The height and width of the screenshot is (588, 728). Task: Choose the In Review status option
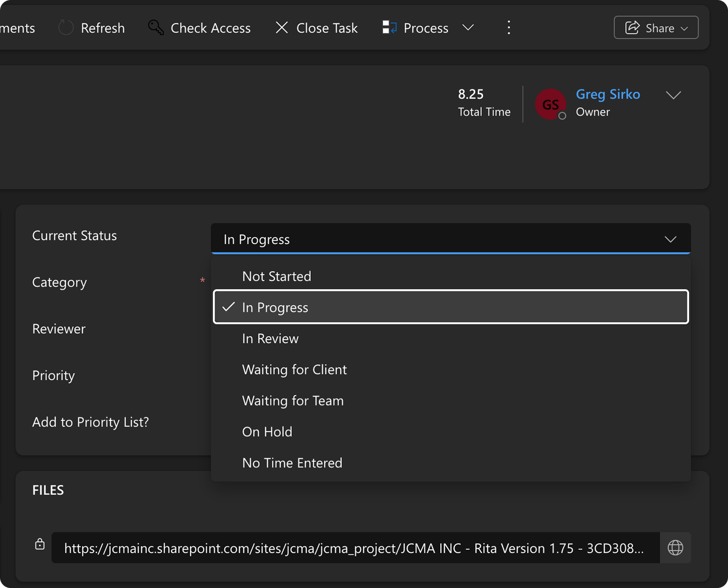pos(270,339)
